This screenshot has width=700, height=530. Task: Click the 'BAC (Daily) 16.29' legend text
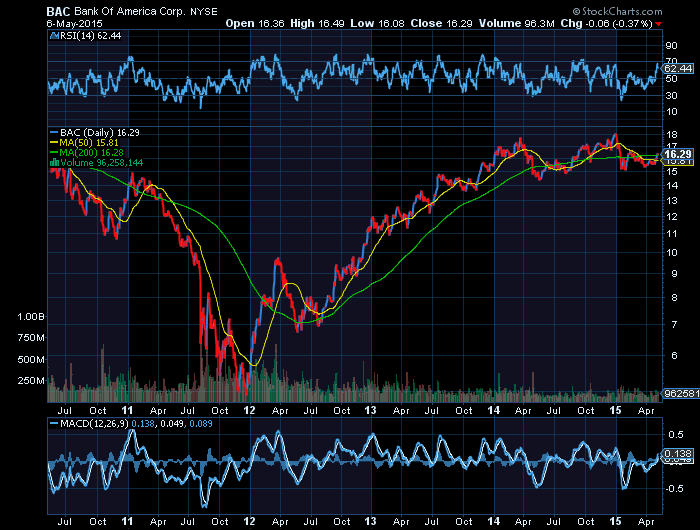[100, 133]
